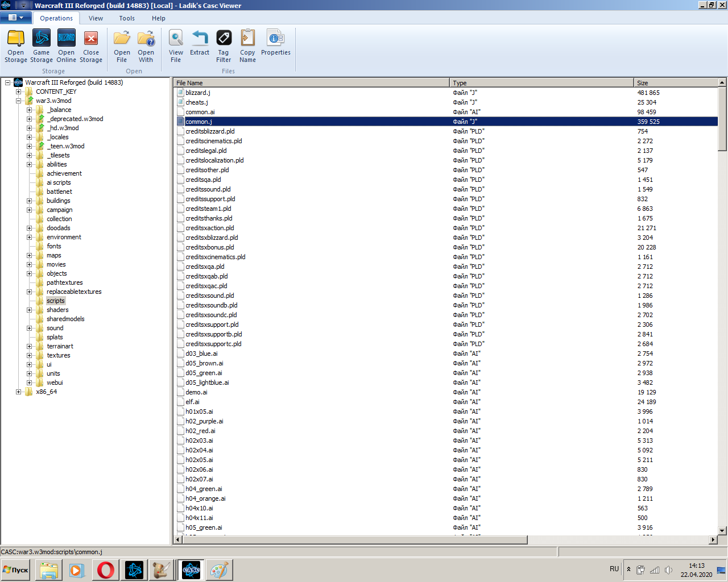The image size is (728, 582).
Task: Select the fonts folder in tree
Action: pos(54,246)
